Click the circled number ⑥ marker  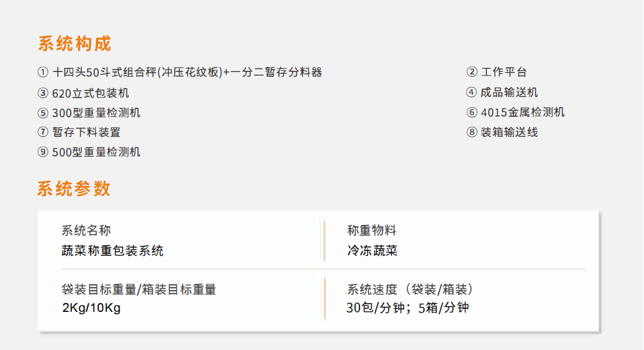pyautogui.click(x=472, y=112)
